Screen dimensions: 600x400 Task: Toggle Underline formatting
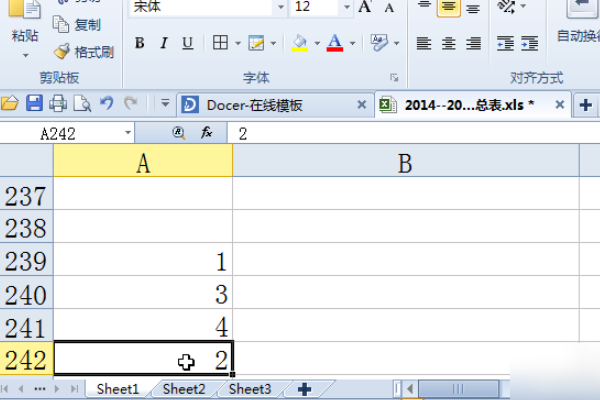tap(188, 43)
